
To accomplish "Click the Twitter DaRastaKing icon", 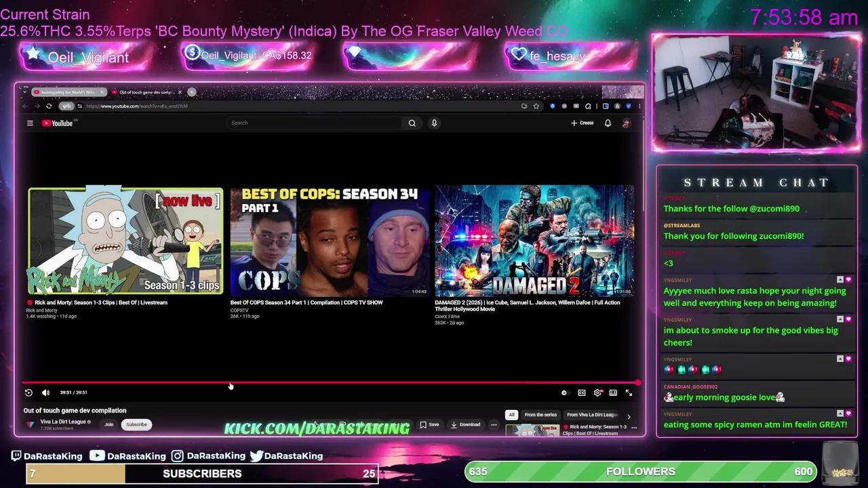I will [256, 456].
